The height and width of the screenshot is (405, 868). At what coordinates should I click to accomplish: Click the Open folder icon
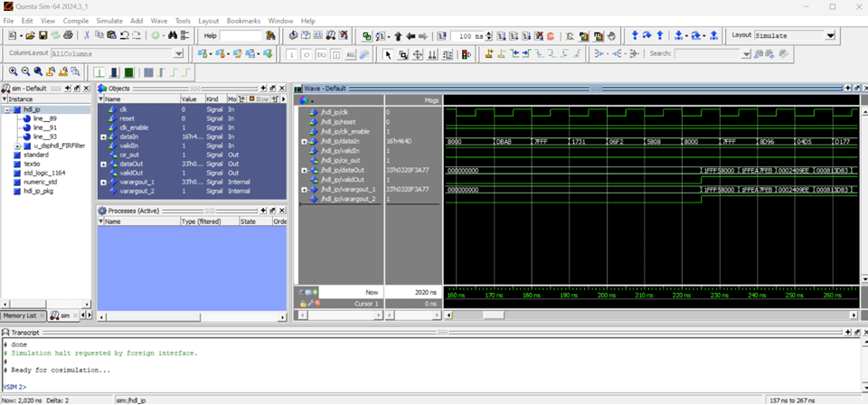point(30,36)
